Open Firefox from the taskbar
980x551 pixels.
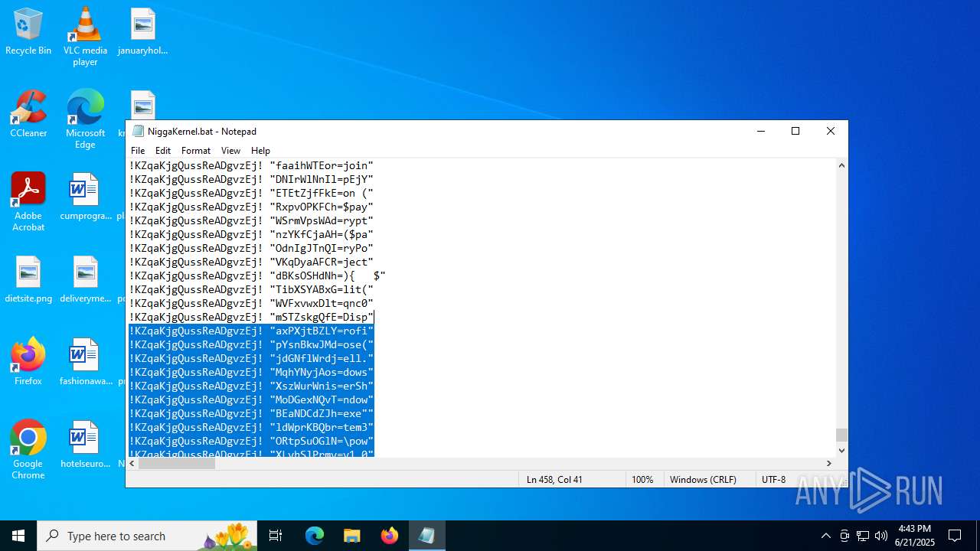[389, 536]
